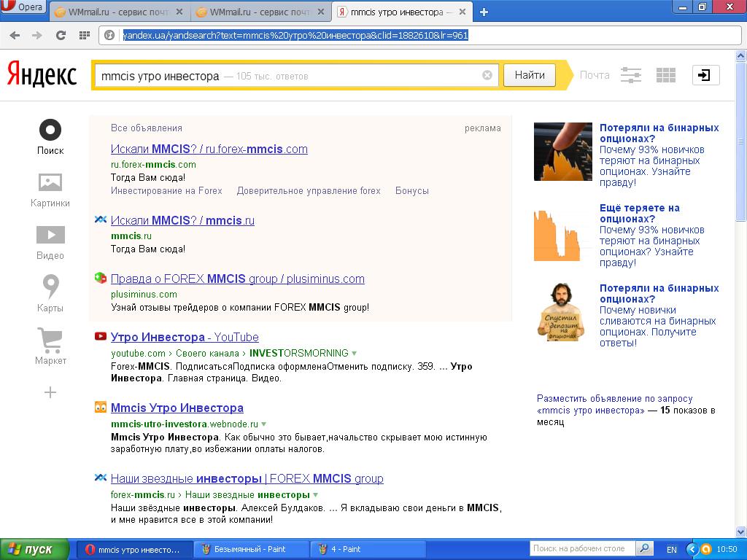
Task: Open the Opera menu button
Action: (x=23, y=8)
